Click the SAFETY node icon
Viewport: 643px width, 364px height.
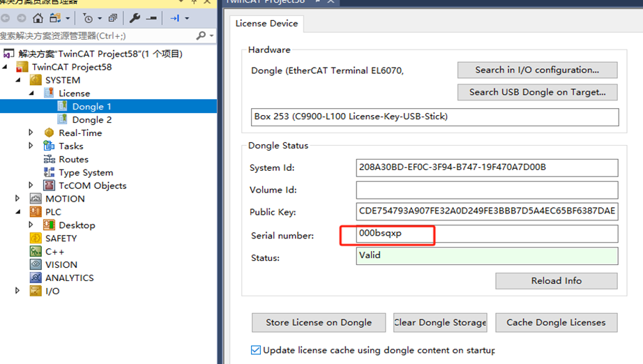tap(36, 238)
